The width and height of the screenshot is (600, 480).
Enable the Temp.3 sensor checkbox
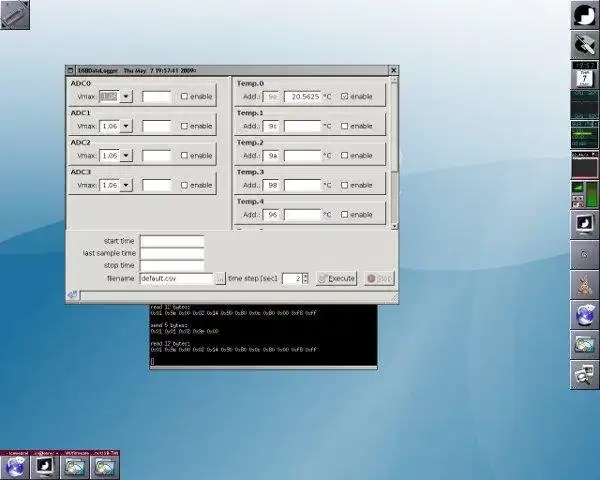coord(344,185)
